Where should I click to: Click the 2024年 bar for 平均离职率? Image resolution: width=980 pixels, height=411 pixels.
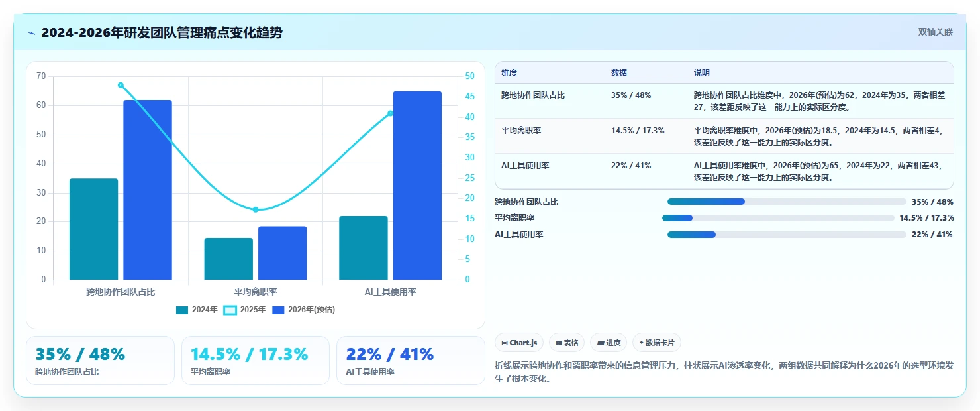click(228, 259)
